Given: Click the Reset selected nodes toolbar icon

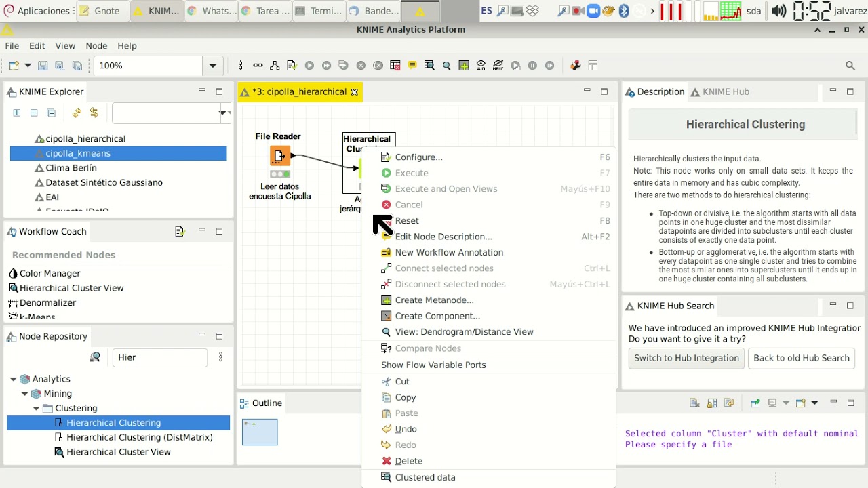Looking at the screenshot, I should 395,66.
